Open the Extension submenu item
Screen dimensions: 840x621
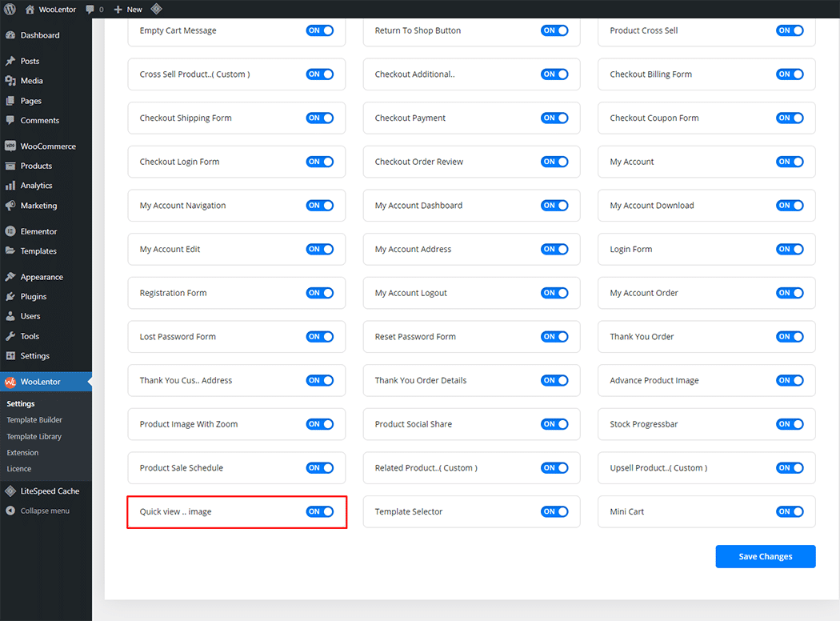(x=22, y=452)
